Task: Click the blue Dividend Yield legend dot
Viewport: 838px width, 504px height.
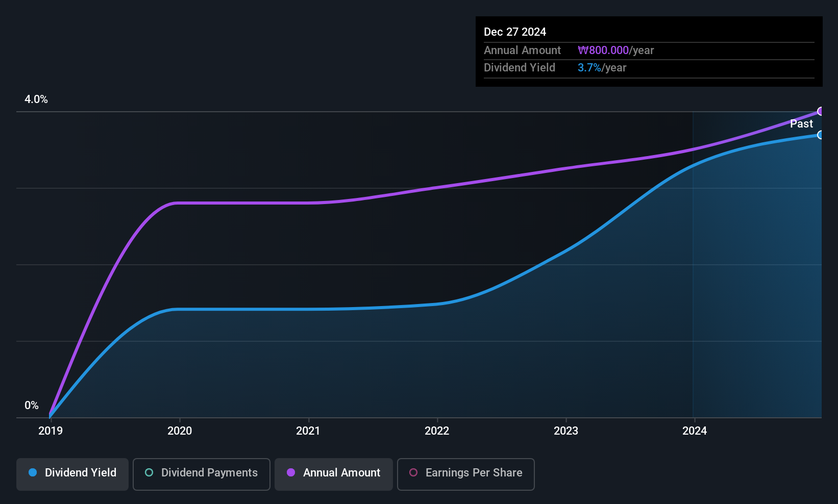Action: pyautogui.click(x=33, y=473)
